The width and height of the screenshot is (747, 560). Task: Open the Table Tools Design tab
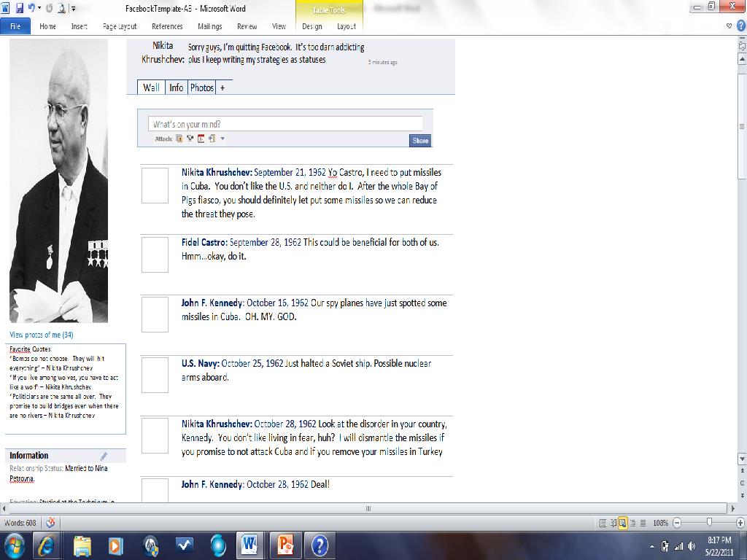(x=312, y=26)
